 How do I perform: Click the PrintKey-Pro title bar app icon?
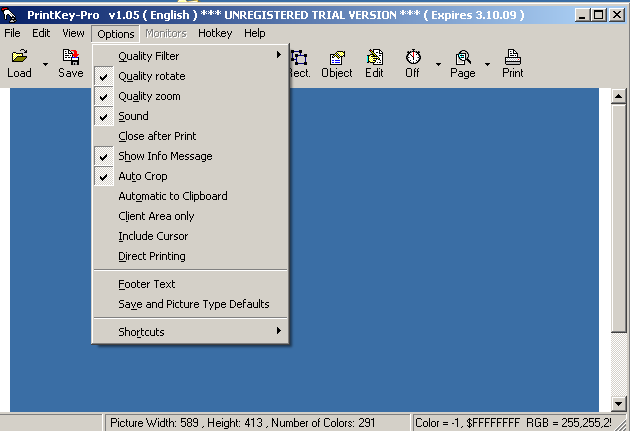click(9, 15)
